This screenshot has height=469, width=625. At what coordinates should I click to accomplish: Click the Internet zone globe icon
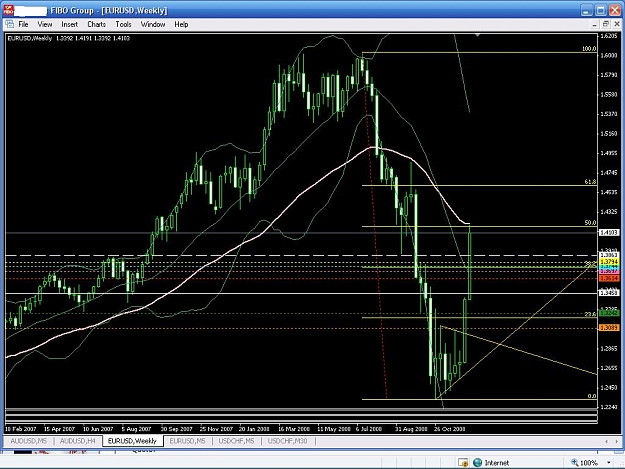pyautogui.click(x=477, y=463)
